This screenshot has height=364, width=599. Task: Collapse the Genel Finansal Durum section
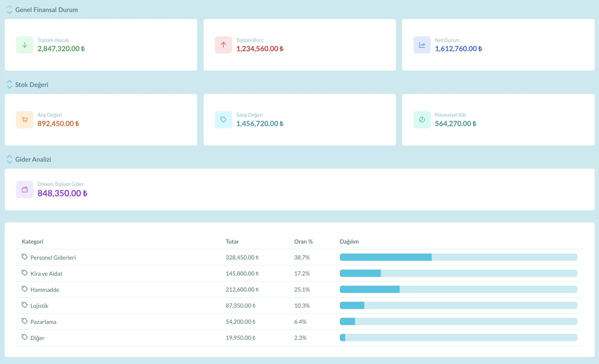(x=10, y=10)
